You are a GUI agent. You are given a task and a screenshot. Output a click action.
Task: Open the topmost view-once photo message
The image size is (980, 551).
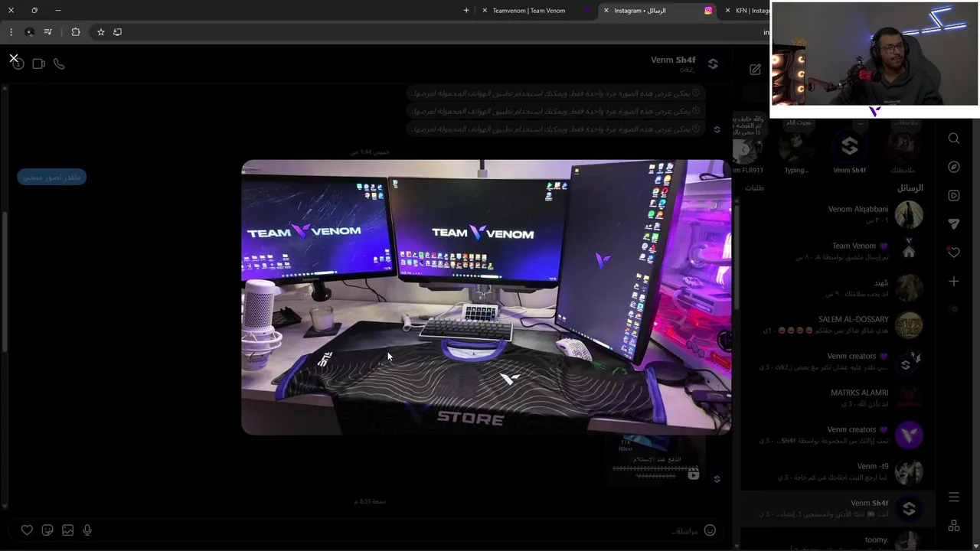(557, 93)
